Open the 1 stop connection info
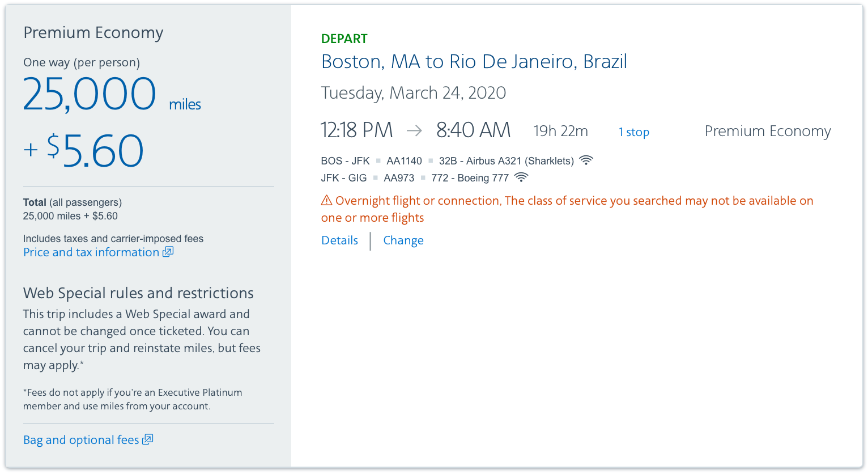The width and height of the screenshot is (868, 474). [x=633, y=132]
